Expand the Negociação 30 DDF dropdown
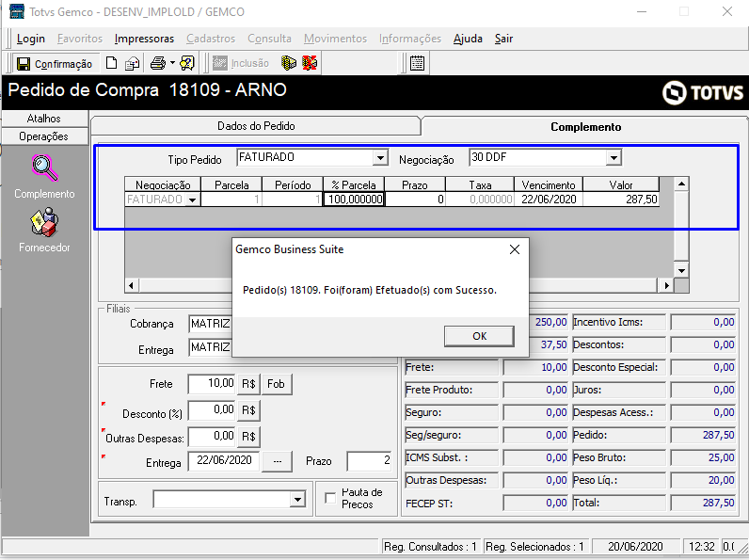The image size is (749, 560). coord(614,157)
